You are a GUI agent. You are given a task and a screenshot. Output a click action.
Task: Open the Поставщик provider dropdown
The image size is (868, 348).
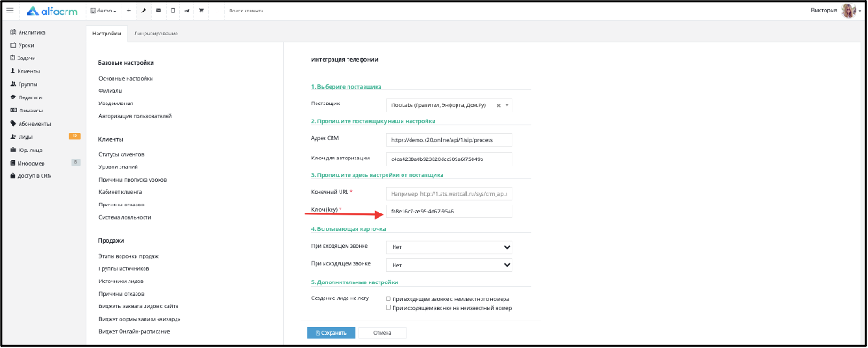coord(449,105)
